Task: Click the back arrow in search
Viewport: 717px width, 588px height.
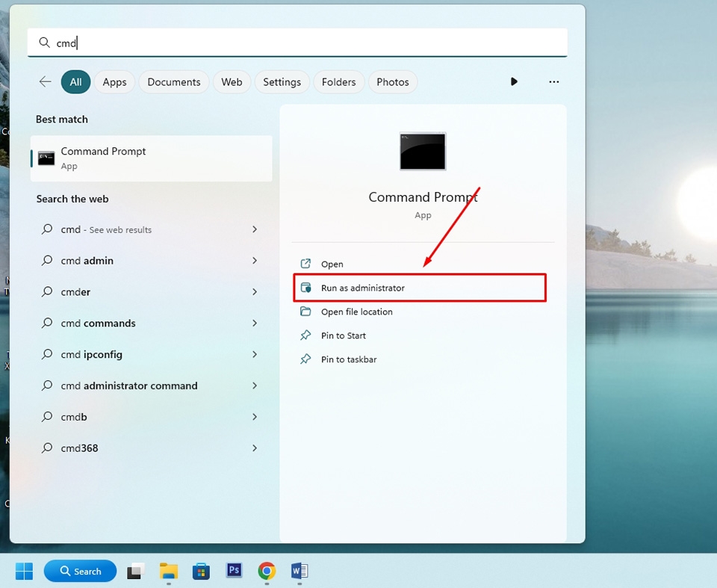Action: [45, 82]
